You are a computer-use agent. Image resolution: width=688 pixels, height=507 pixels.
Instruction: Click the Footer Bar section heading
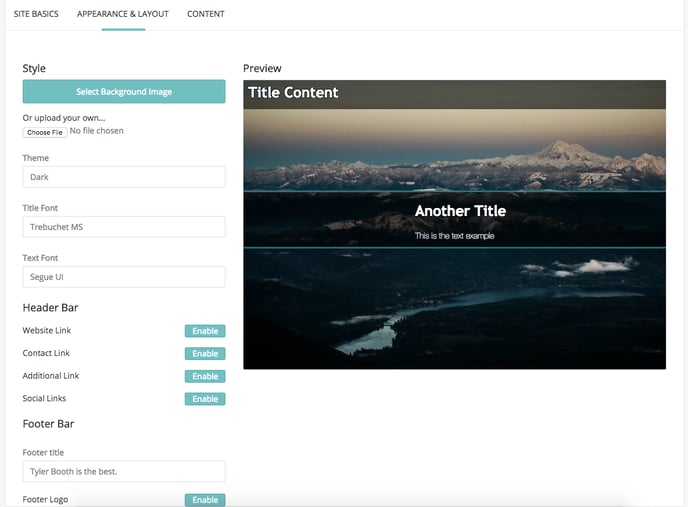coord(48,424)
